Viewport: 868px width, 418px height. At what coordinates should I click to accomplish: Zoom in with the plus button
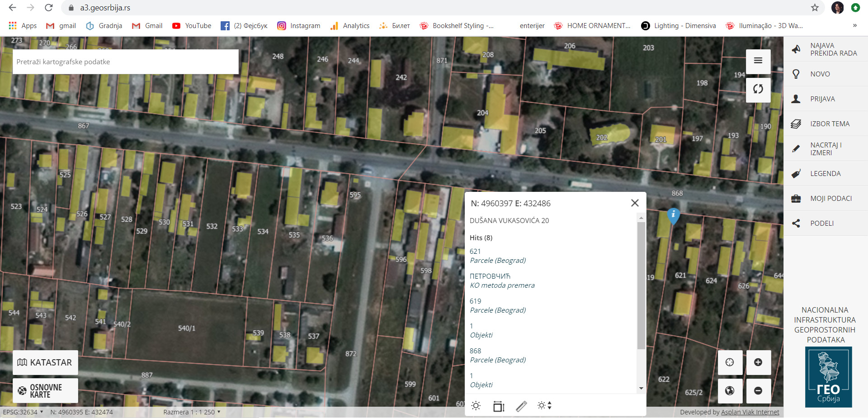[x=758, y=362]
